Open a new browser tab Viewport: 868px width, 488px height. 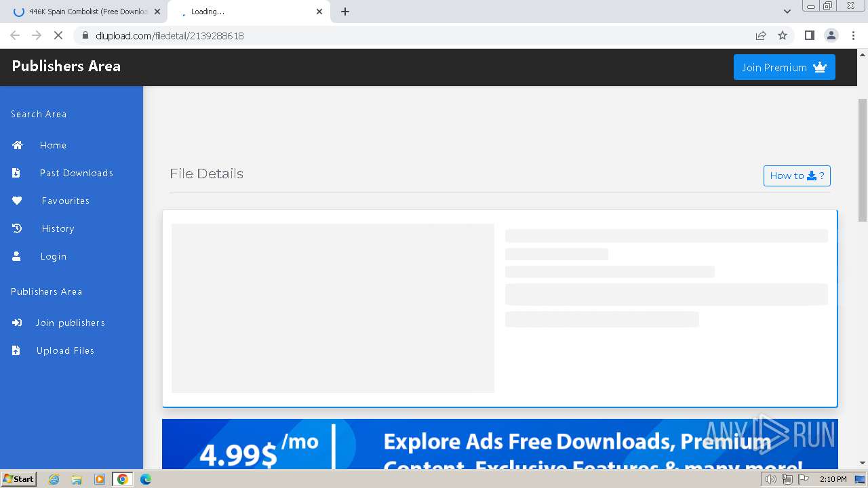pos(345,12)
